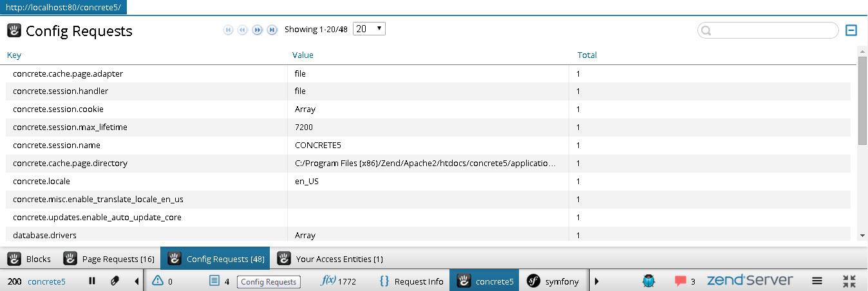The width and height of the screenshot is (868, 291).
Task: Select the concrete.session.max_lifetime key
Action: pyautogui.click(x=70, y=127)
